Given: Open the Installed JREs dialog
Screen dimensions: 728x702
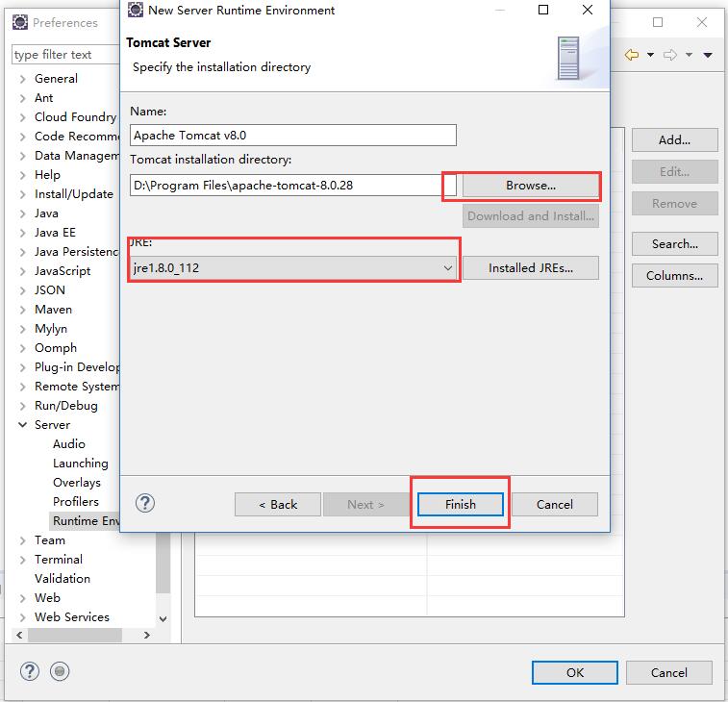Looking at the screenshot, I should 530,268.
